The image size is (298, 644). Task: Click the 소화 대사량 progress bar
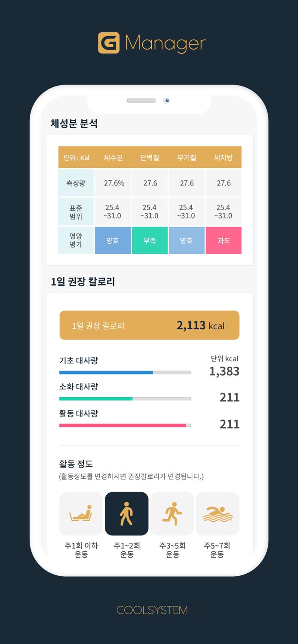(125, 399)
